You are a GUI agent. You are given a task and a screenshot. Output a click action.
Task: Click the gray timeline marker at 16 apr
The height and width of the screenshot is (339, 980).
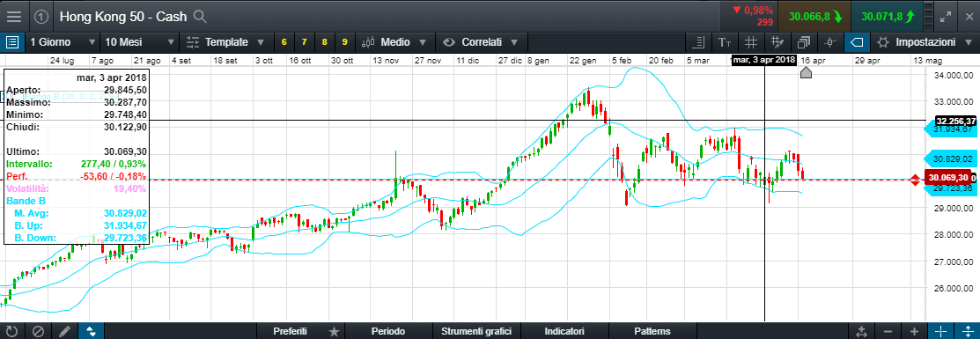[806, 72]
